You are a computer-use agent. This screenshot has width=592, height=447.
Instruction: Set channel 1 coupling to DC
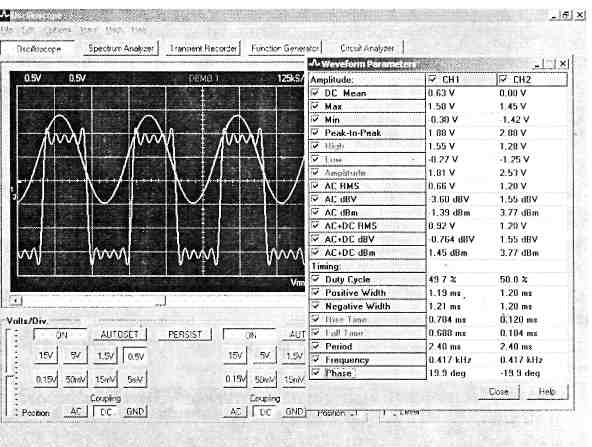(x=106, y=412)
